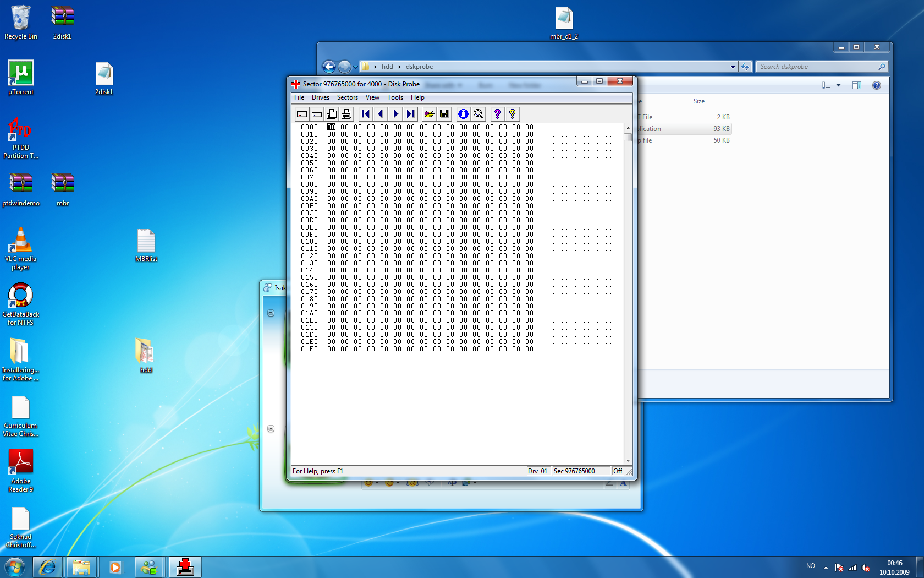924x578 pixels.
Task: Open the Tools menu in Disk Probe
Action: [x=395, y=97]
